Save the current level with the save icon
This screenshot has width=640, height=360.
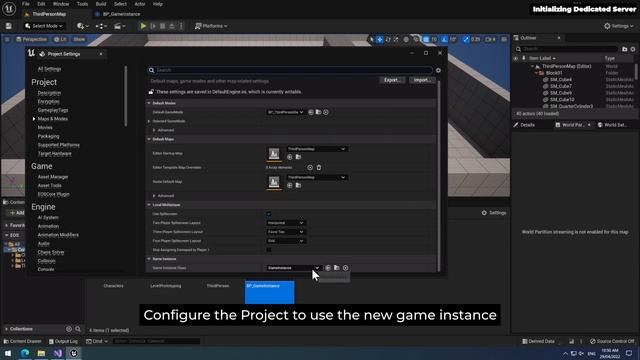(9, 26)
